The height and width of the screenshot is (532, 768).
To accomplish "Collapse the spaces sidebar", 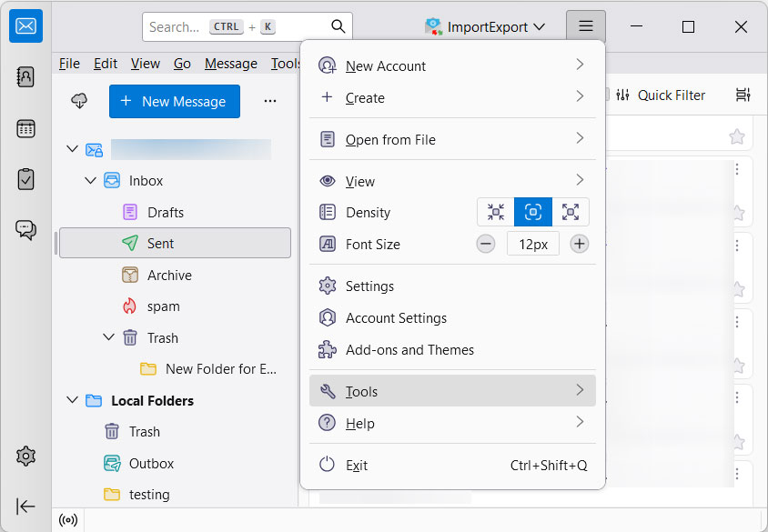I will [25, 507].
